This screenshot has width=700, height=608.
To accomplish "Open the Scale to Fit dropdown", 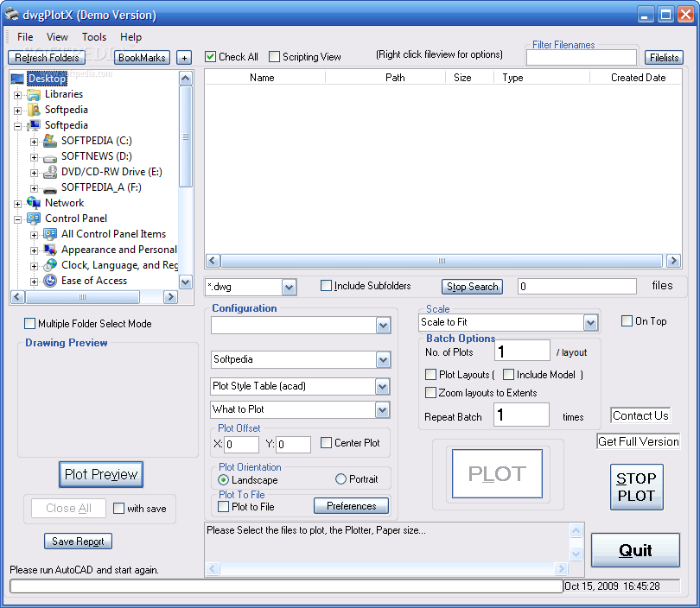I will coord(590,322).
